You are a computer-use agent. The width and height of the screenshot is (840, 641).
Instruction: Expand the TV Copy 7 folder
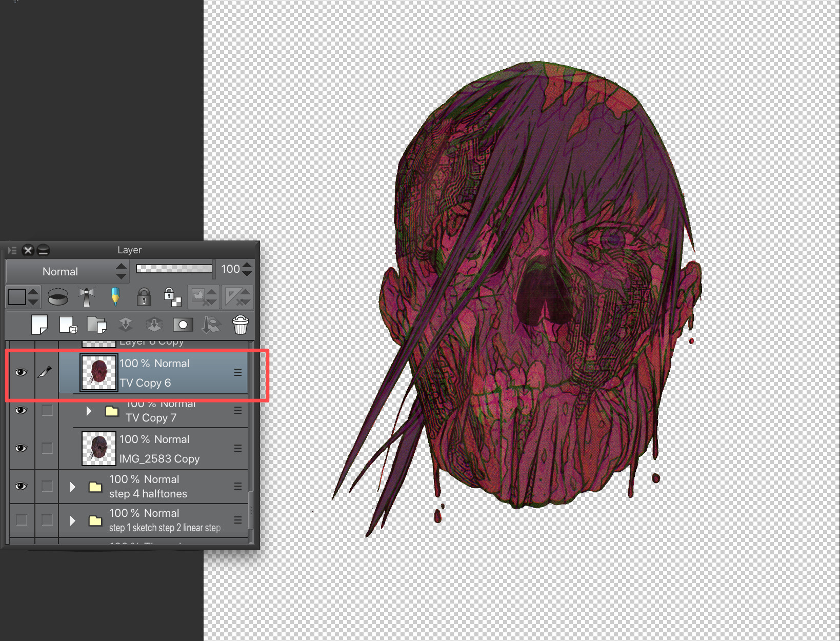tap(89, 411)
